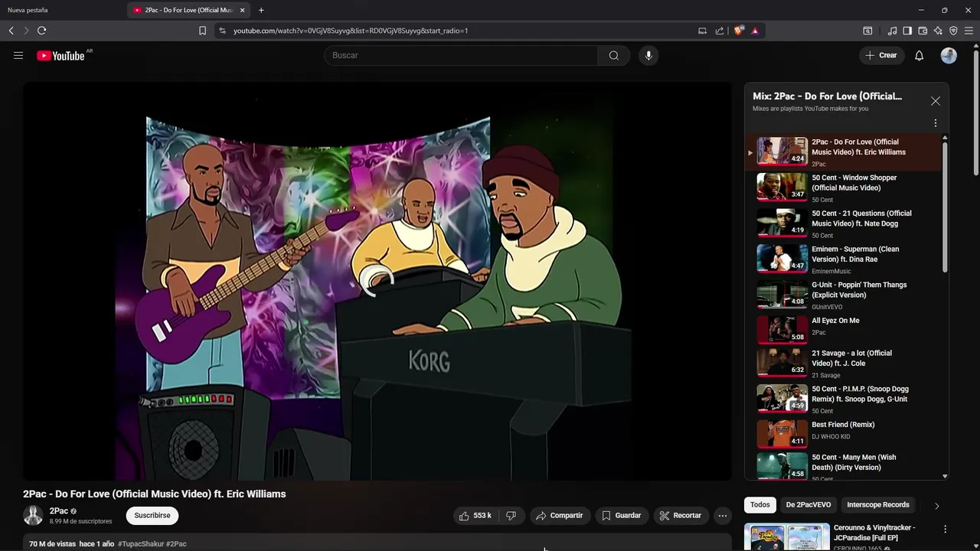Select the De 2PacVEVO filter chip
980x551 pixels.
point(808,505)
